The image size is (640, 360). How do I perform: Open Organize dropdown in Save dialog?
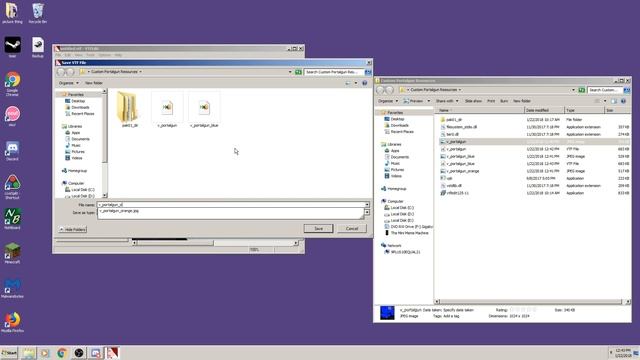click(x=68, y=83)
